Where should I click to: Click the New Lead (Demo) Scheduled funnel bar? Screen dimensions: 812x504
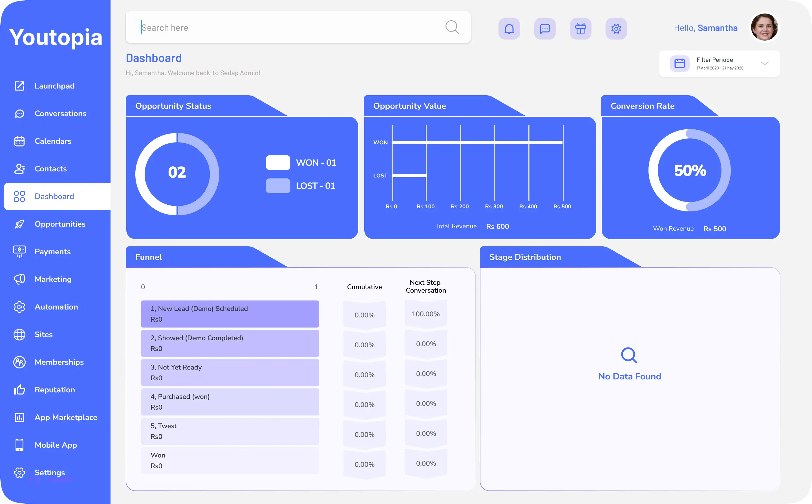click(230, 314)
